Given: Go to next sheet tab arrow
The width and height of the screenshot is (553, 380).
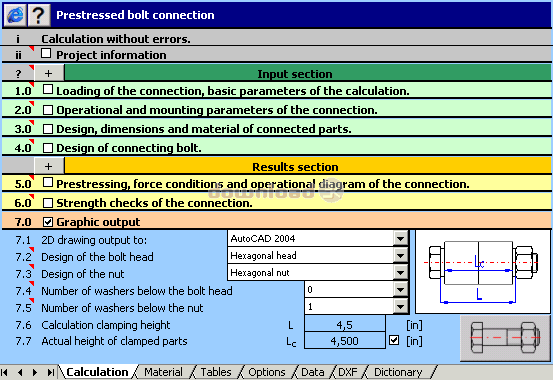Looking at the screenshot, I should [x=35, y=372].
